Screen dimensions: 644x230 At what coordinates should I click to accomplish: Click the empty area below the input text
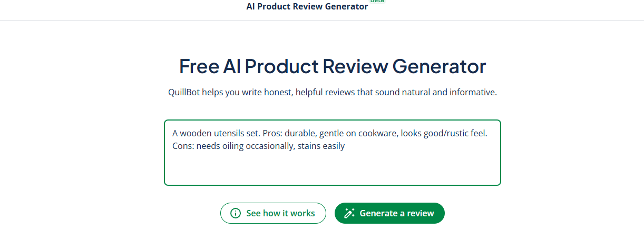pyautogui.click(x=332, y=169)
